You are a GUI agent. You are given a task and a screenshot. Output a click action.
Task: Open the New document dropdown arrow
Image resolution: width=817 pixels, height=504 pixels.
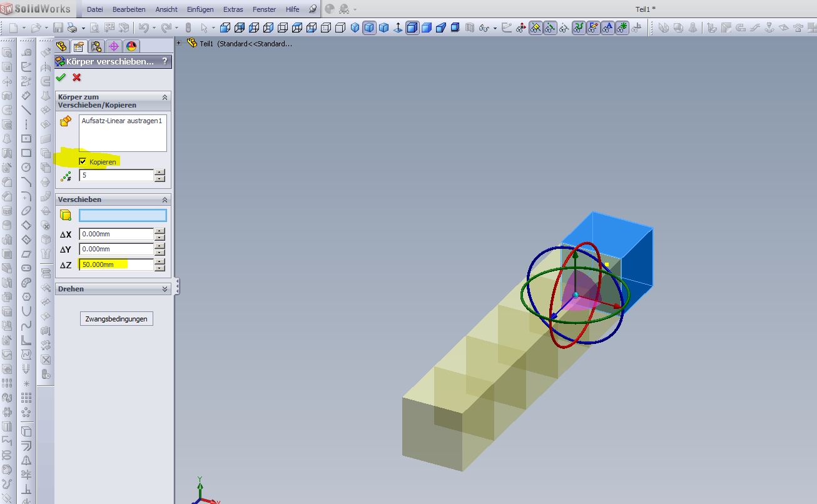24,28
